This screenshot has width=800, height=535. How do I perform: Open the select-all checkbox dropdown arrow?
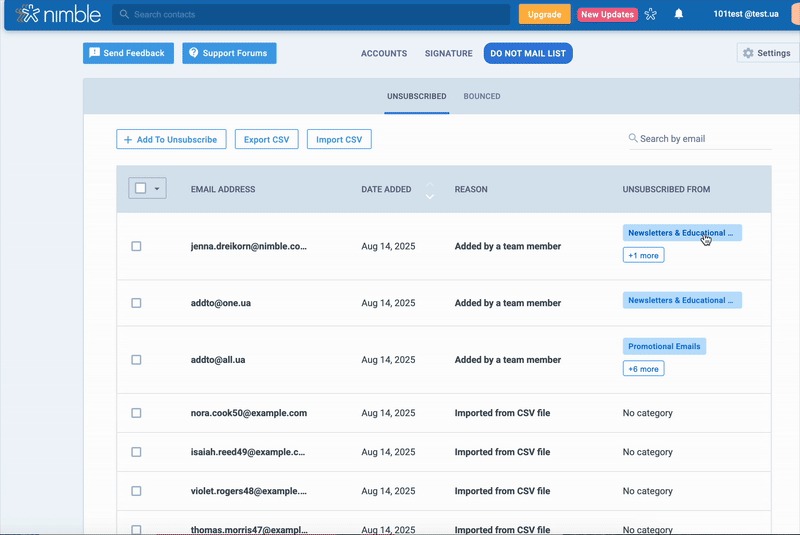(x=157, y=189)
